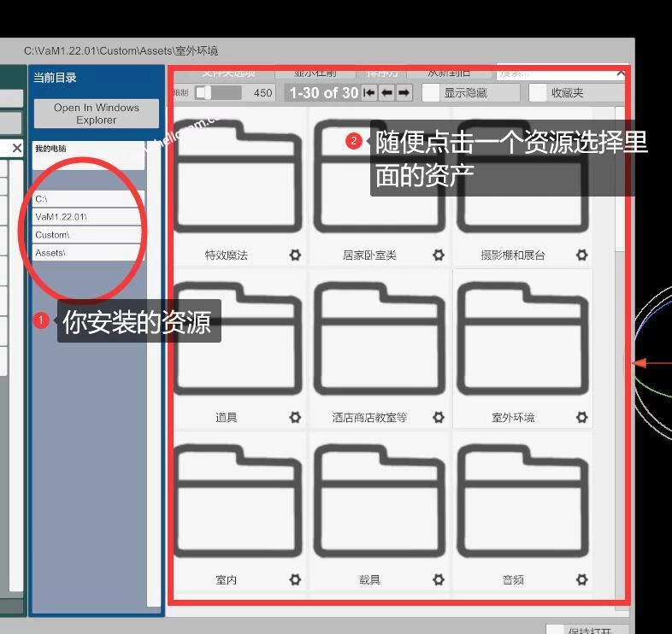Click the gear icon beside 音频
This screenshot has height=634, width=672.
click(581, 580)
